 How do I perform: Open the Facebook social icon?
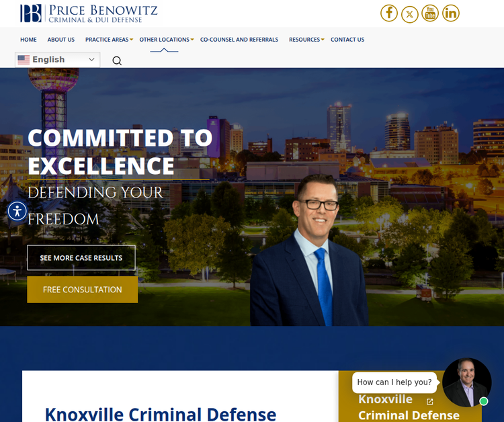click(x=389, y=13)
